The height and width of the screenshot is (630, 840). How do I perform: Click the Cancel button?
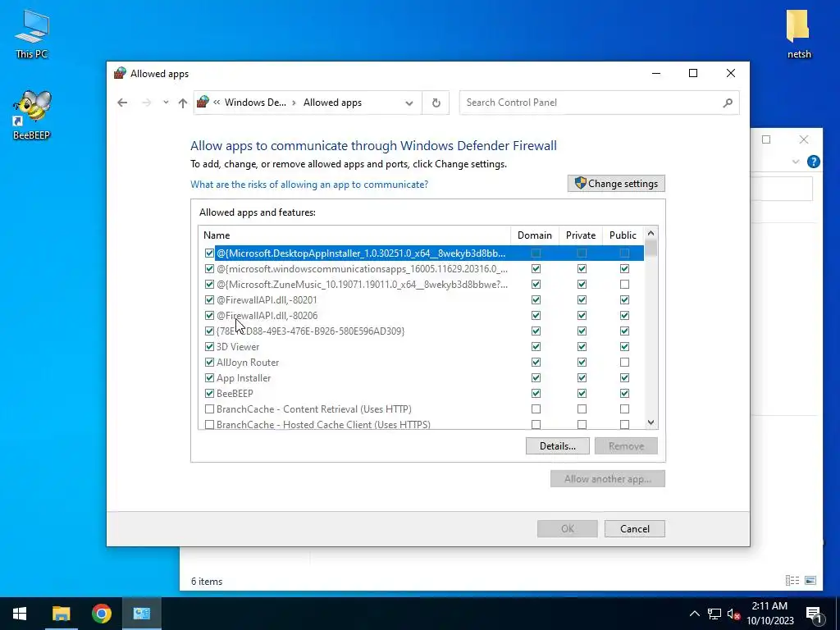tap(635, 529)
